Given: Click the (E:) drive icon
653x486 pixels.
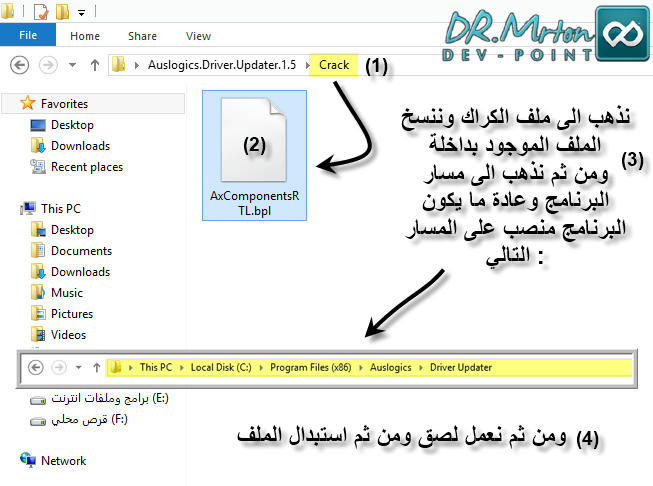Looking at the screenshot, I should (x=38, y=400).
